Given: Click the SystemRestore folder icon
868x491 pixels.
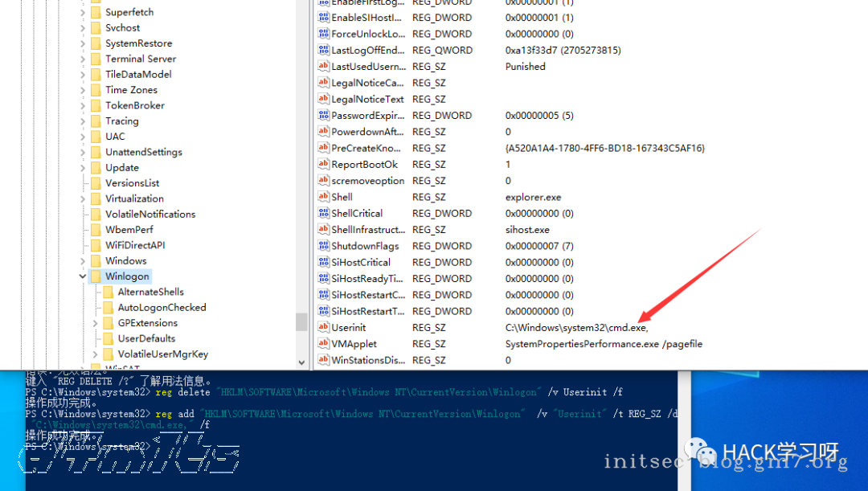Looking at the screenshot, I should [96, 43].
